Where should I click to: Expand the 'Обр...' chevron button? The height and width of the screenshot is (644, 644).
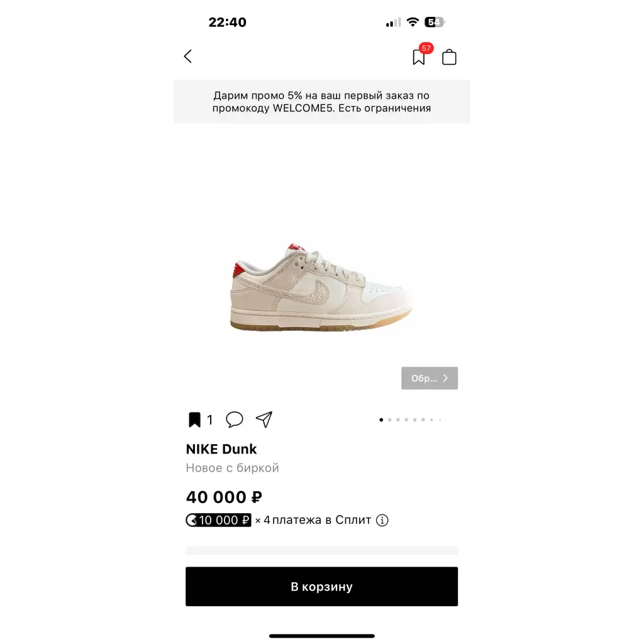tap(429, 378)
